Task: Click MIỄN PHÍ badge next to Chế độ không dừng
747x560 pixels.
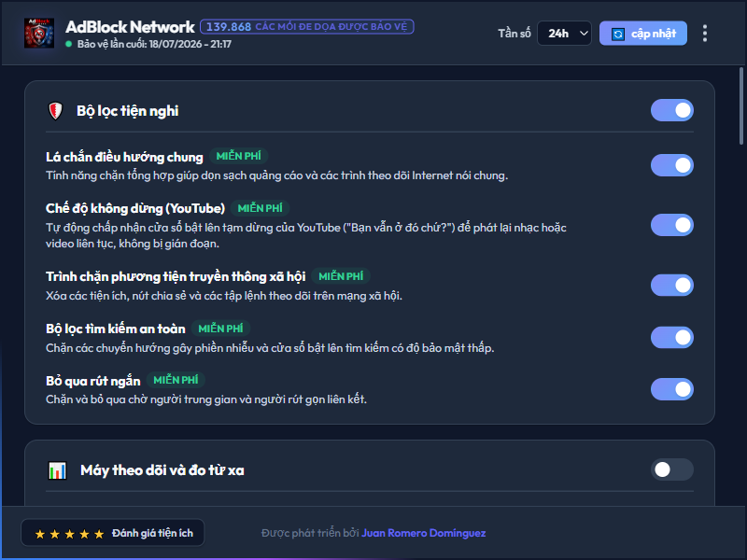Action: 261,208
